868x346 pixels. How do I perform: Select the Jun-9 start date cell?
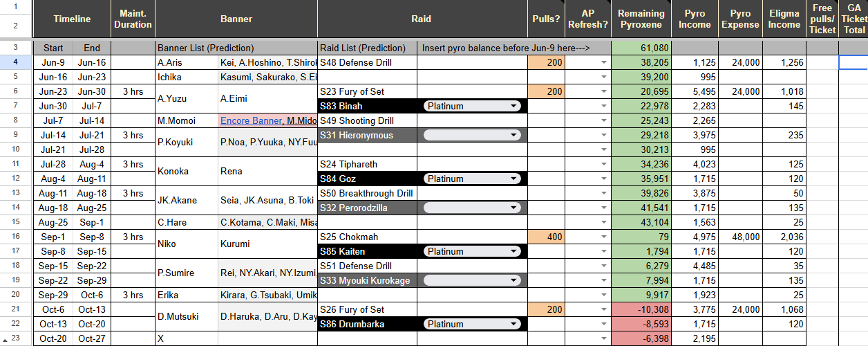tap(53, 62)
